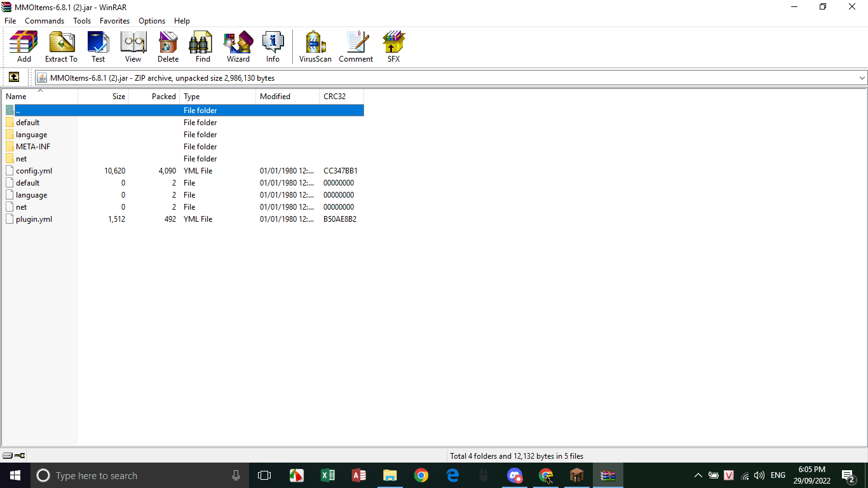This screenshot has height=488, width=868.
Task: Sort files by the Modified column
Action: click(x=288, y=97)
